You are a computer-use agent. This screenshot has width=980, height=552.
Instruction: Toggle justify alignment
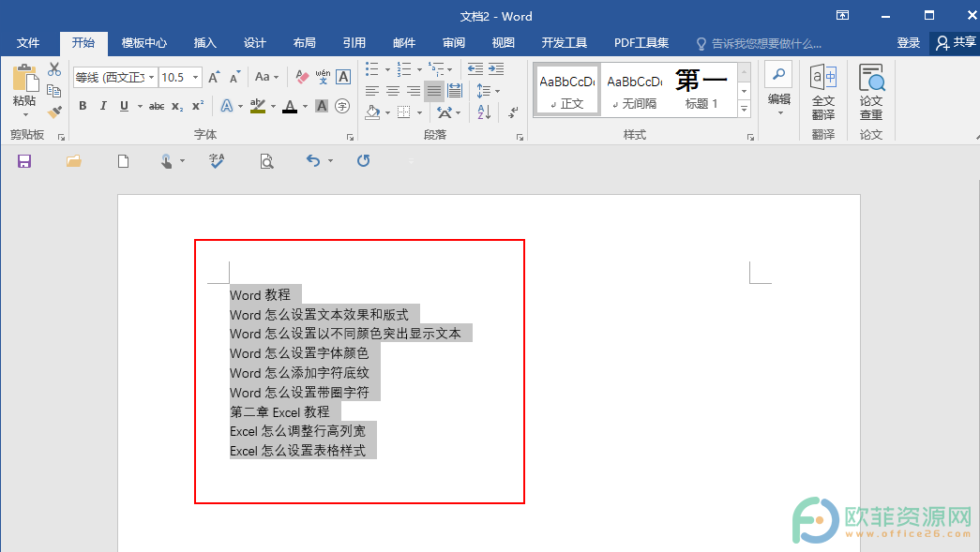[434, 91]
